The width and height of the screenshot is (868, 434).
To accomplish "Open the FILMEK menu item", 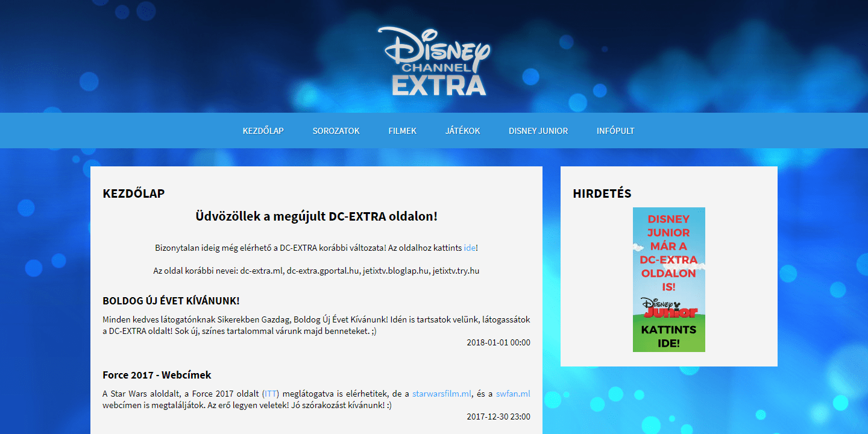I will (x=402, y=131).
